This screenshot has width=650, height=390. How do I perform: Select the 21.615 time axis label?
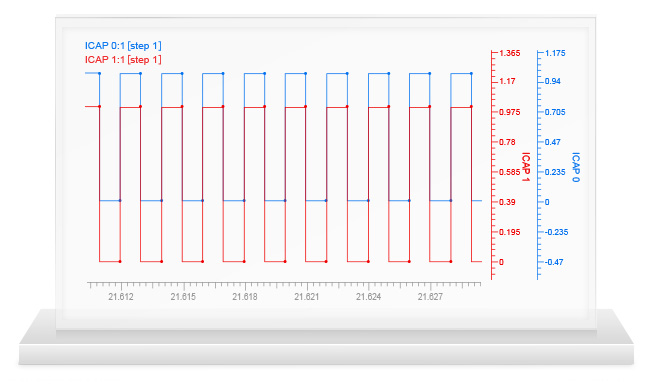(x=183, y=297)
